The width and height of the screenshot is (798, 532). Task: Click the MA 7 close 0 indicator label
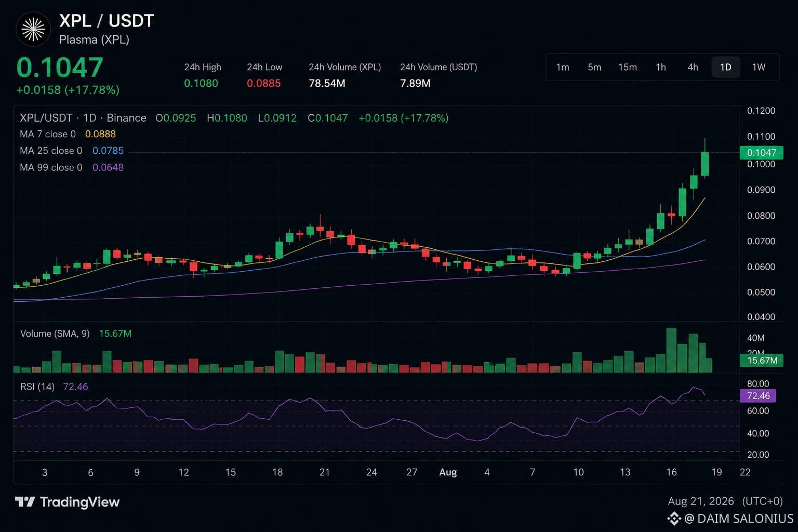tap(48, 134)
